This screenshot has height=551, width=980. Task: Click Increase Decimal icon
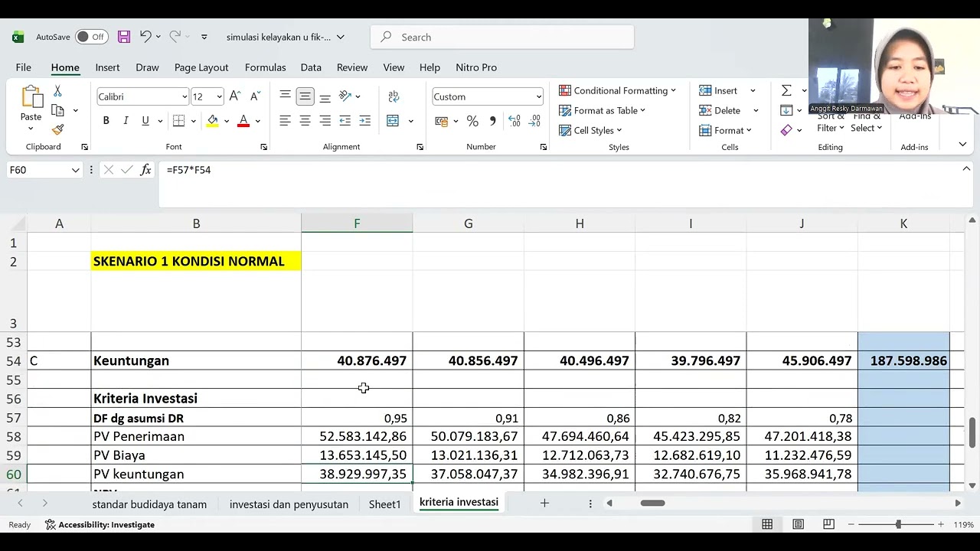click(514, 121)
